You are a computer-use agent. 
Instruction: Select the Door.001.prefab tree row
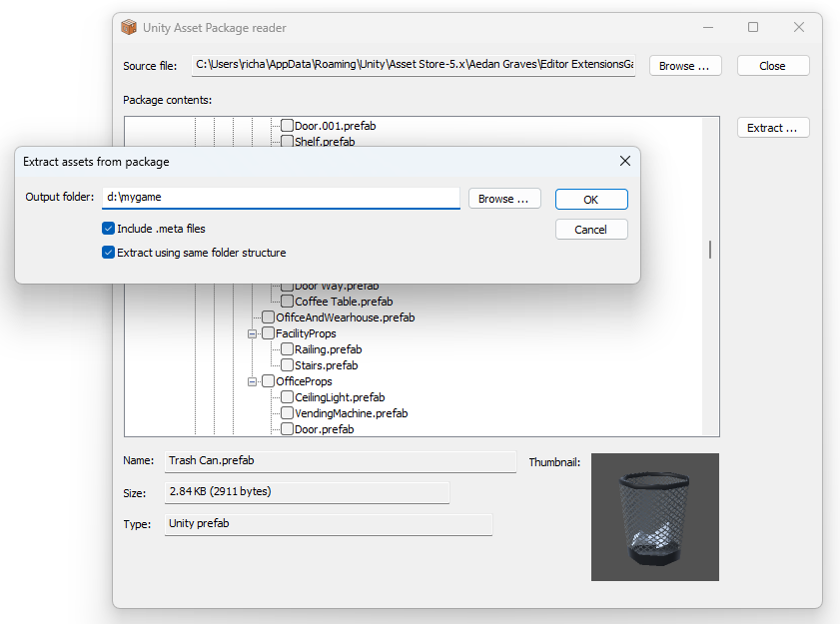coord(336,126)
